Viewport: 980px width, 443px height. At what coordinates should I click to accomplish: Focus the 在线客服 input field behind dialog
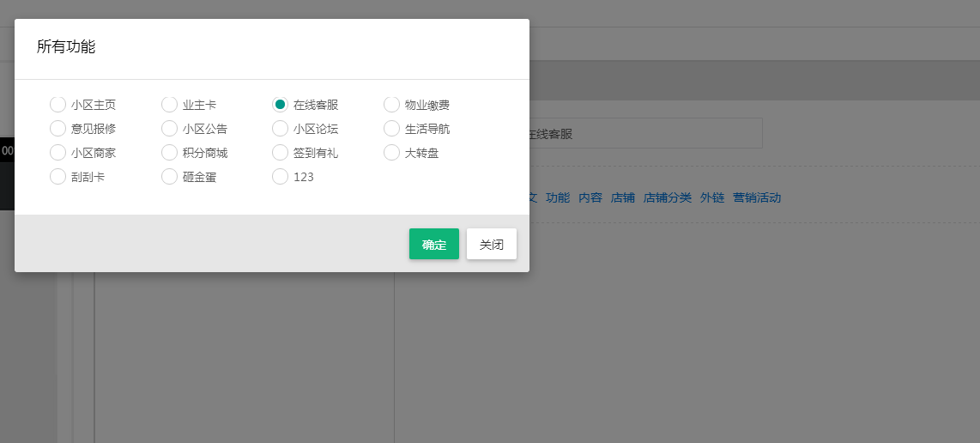coord(645,133)
